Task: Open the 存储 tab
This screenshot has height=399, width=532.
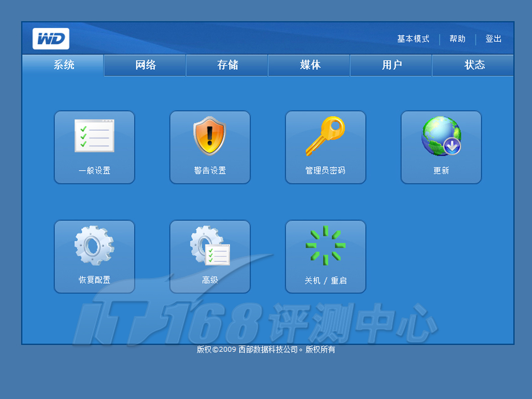Action: 227,65
